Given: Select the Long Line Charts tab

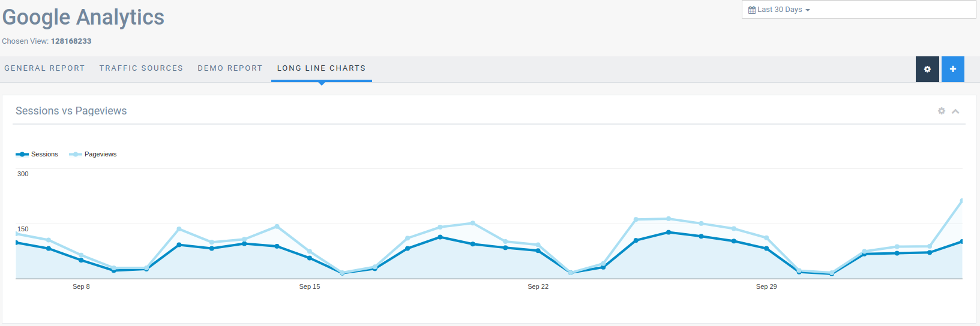Looking at the screenshot, I should (x=321, y=68).
